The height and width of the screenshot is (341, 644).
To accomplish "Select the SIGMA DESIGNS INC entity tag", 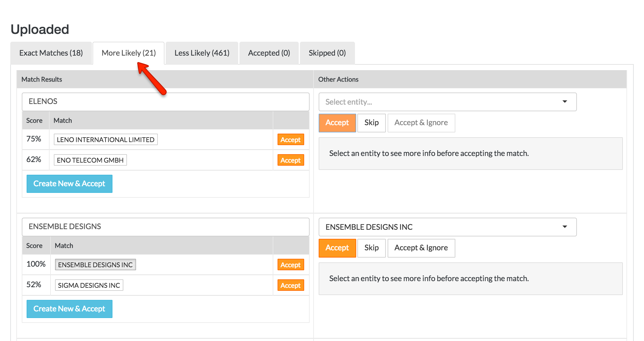I will [x=89, y=285].
